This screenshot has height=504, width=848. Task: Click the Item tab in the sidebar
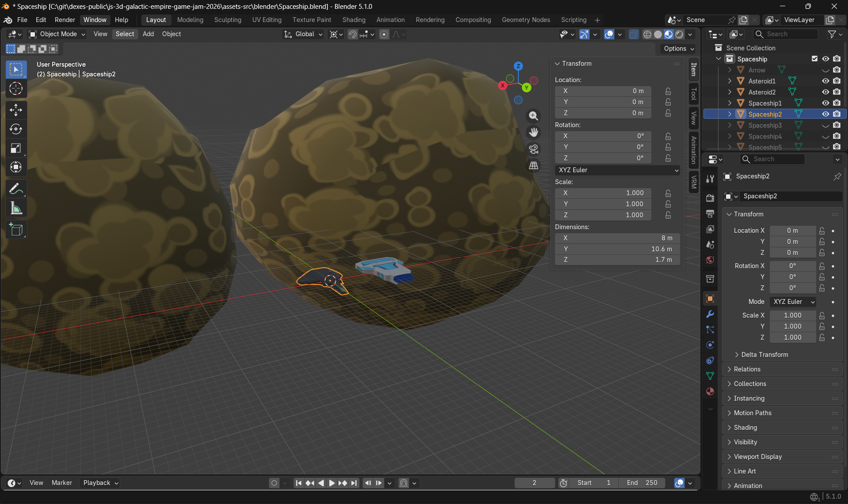tap(693, 69)
